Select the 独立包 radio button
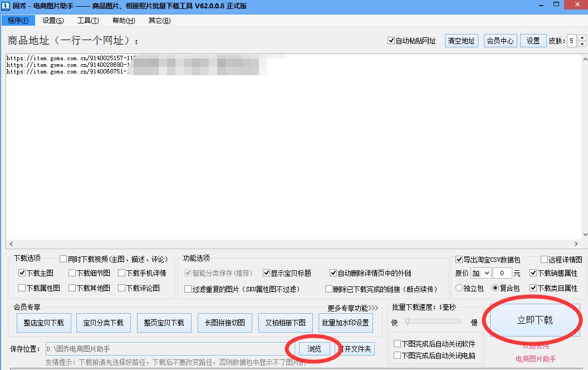 point(459,288)
